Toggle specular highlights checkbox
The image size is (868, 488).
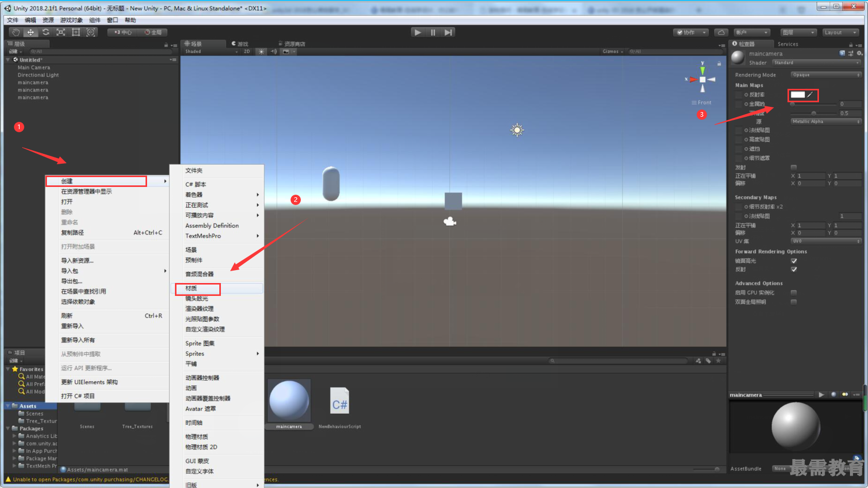[x=794, y=261]
